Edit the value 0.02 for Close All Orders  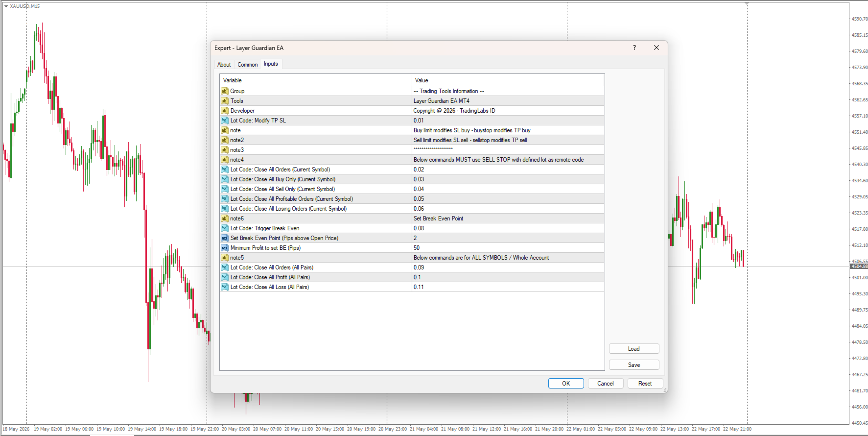pos(508,170)
